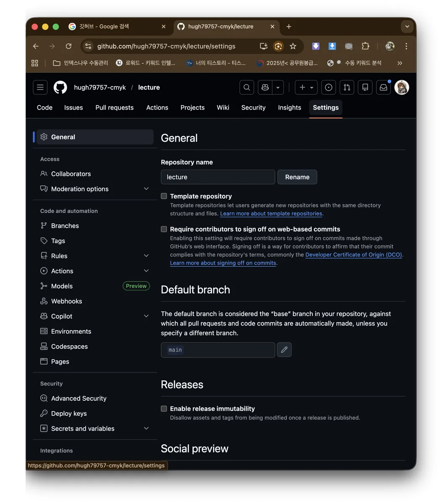
Task: Open the GitHub search magnifier
Action: click(x=247, y=87)
